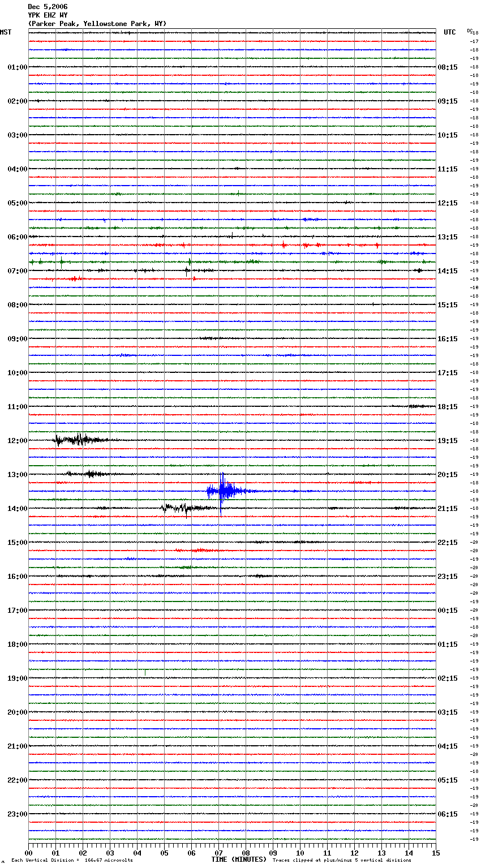Click the 20:15 UTC time label
481x868 pixels.
point(448,475)
